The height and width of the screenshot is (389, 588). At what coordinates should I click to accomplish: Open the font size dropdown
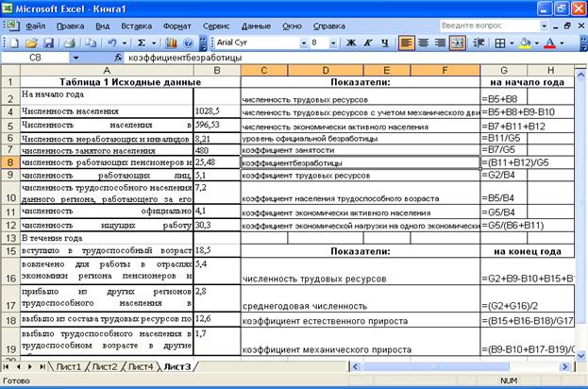(332, 43)
